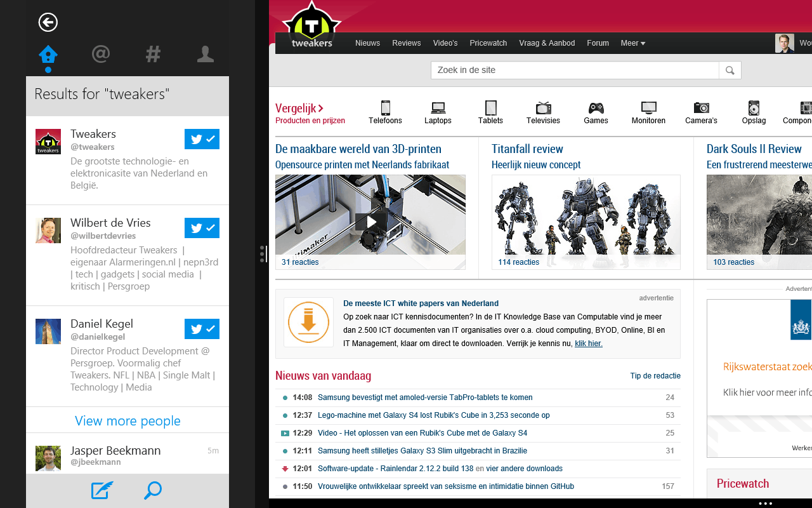Open Vergelijk producten en prijzen
The image size is (812, 508).
(310, 113)
